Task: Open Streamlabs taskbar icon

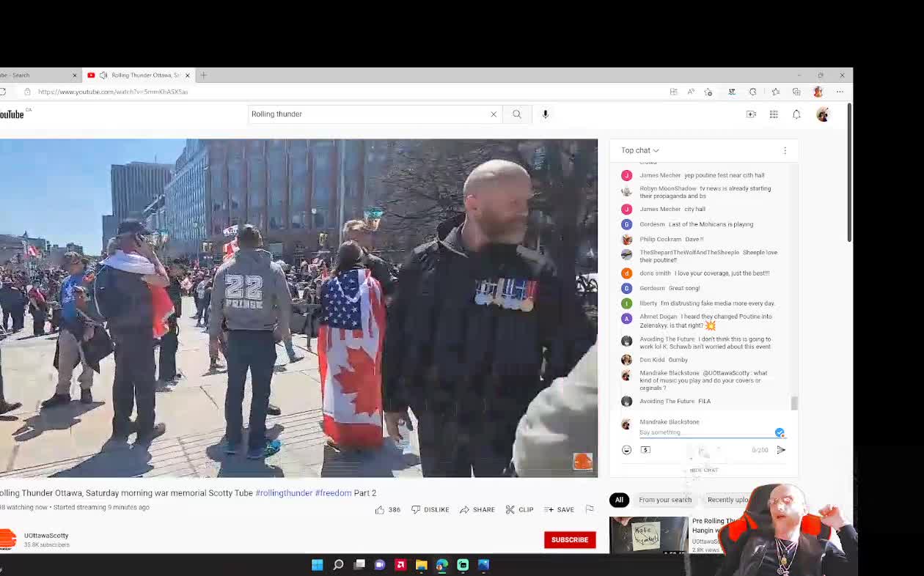Action: (463, 565)
